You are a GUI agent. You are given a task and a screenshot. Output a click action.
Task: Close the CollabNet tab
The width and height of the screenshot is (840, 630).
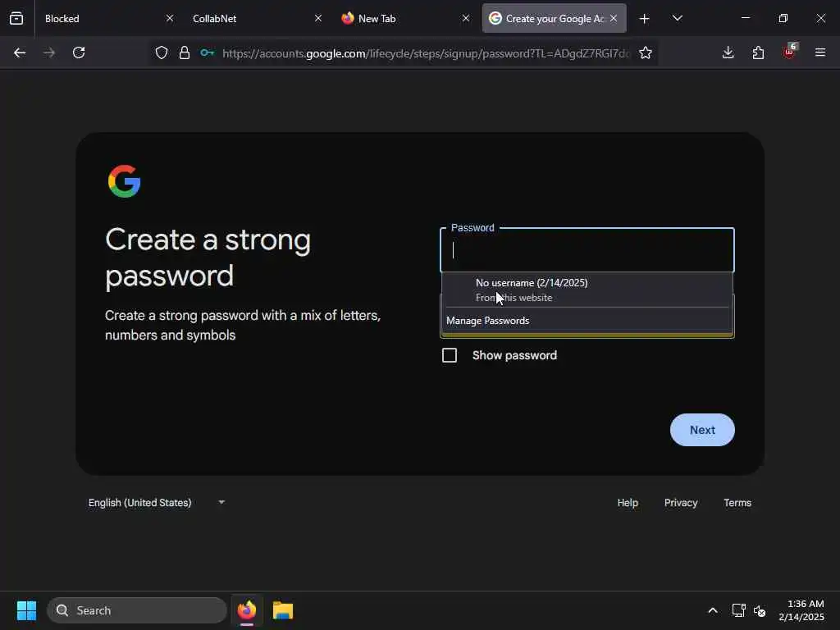(x=318, y=18)
